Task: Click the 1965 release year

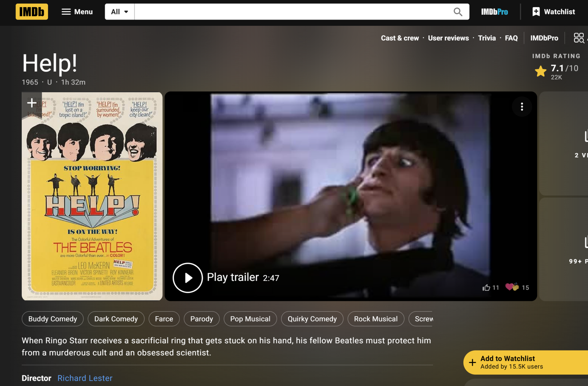Action: coord(30,82)
